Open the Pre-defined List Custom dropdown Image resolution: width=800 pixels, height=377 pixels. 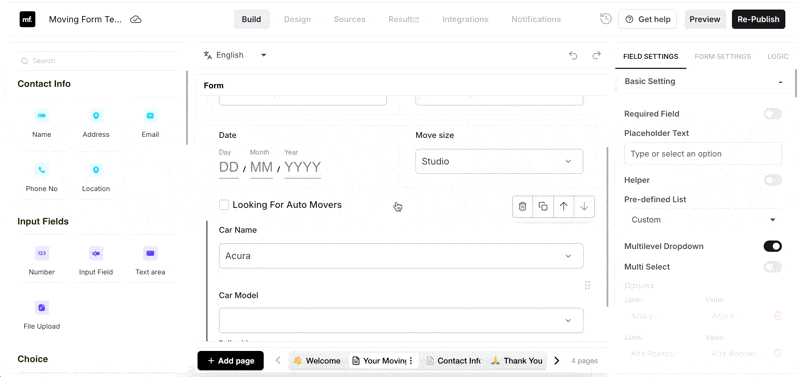[x=703, y=220]
